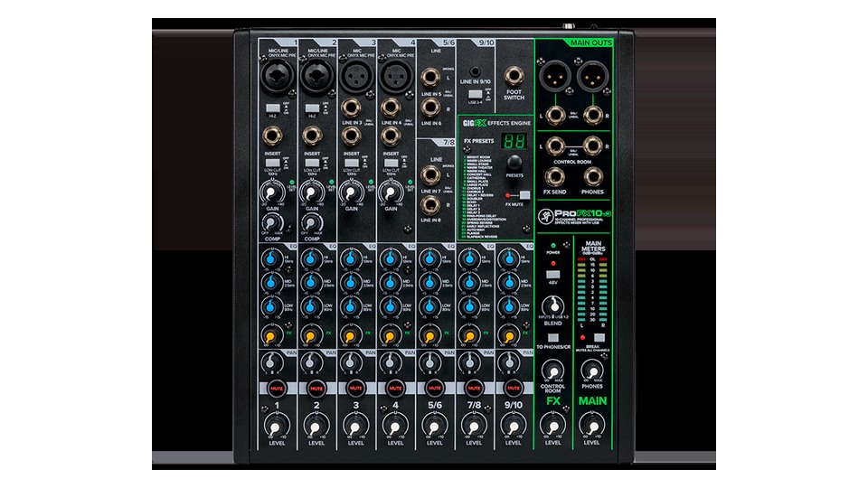The width and height of the screenshot is (868, 488).
Task: Click the LINE IN 5 jack
Action: coord(430,78)
